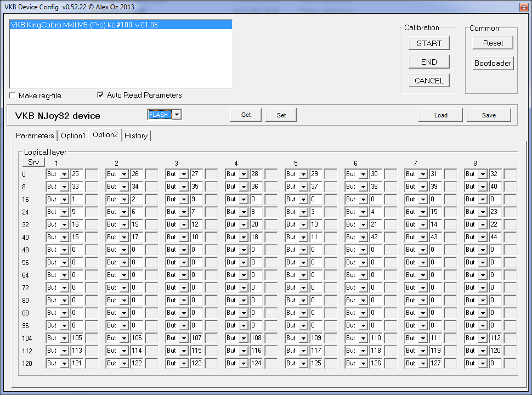Enter Bootloader mode button
This screenshot has width=532, height=395.
(x=493, y=63)
